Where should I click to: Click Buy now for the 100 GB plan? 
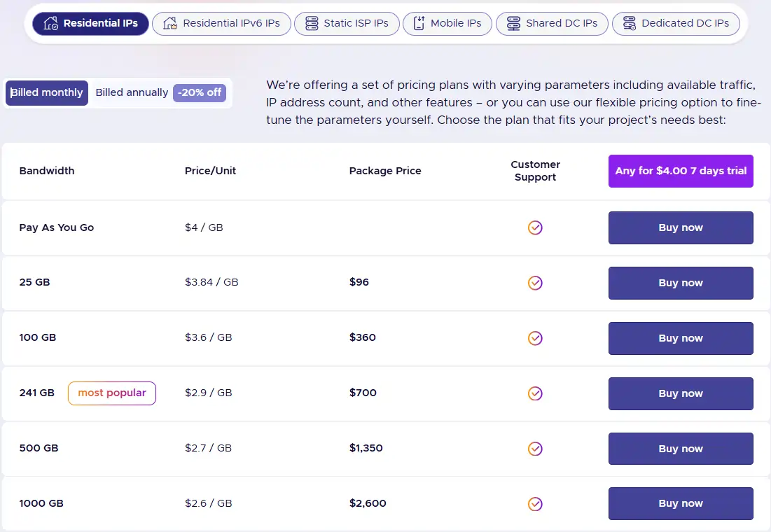pos(680,338)
